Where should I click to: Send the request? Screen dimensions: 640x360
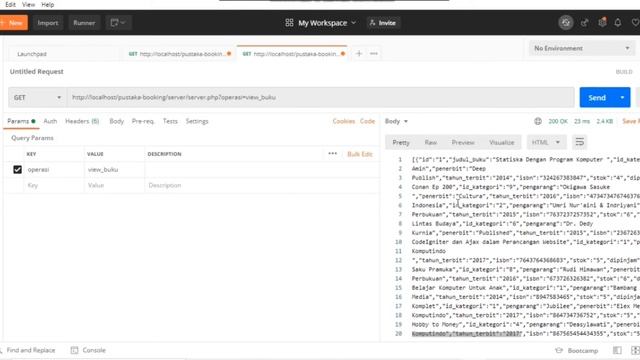coord(597,98)
